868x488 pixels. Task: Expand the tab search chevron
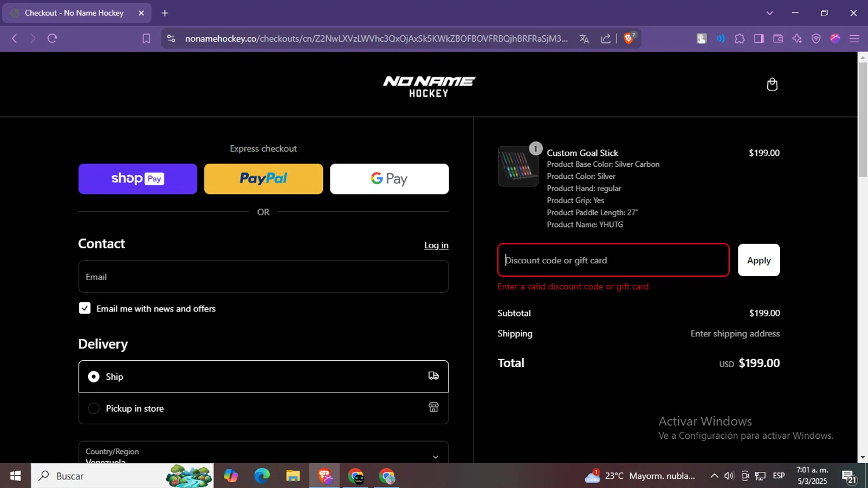coord(770,13)
